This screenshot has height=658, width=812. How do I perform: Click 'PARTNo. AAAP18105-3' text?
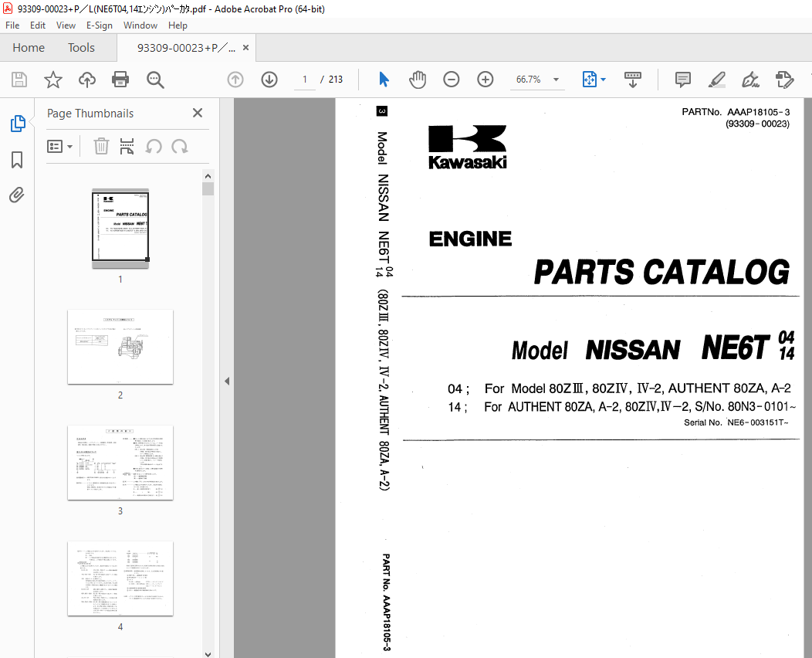click(736, 112)
